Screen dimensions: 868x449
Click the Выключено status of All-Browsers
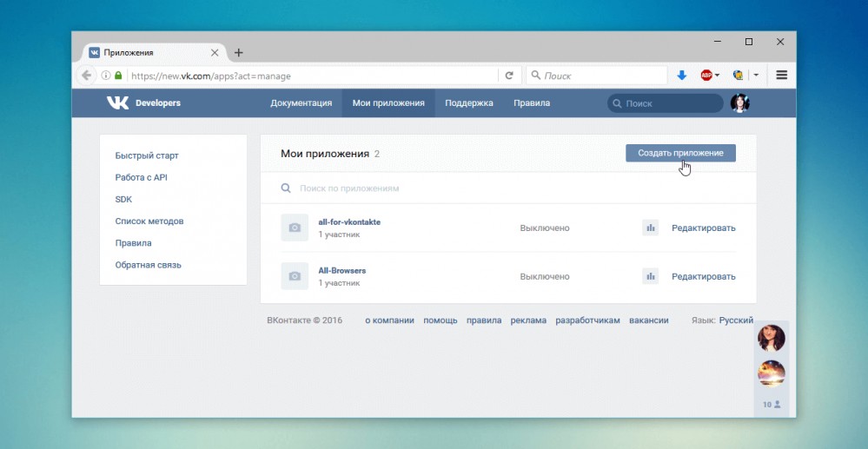click(545, 277)
